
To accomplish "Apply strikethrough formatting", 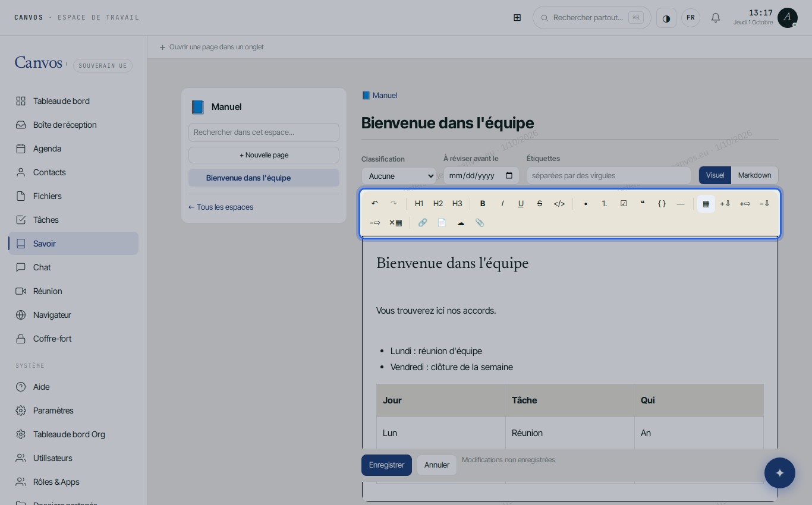I will pyautogui.click(x=540, y=204).
